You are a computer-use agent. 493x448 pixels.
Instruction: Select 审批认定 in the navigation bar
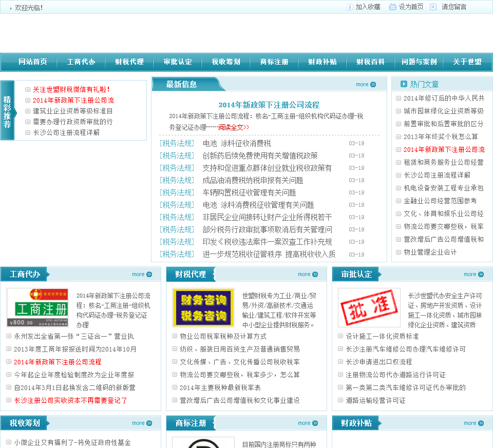[x=178, y=62]
